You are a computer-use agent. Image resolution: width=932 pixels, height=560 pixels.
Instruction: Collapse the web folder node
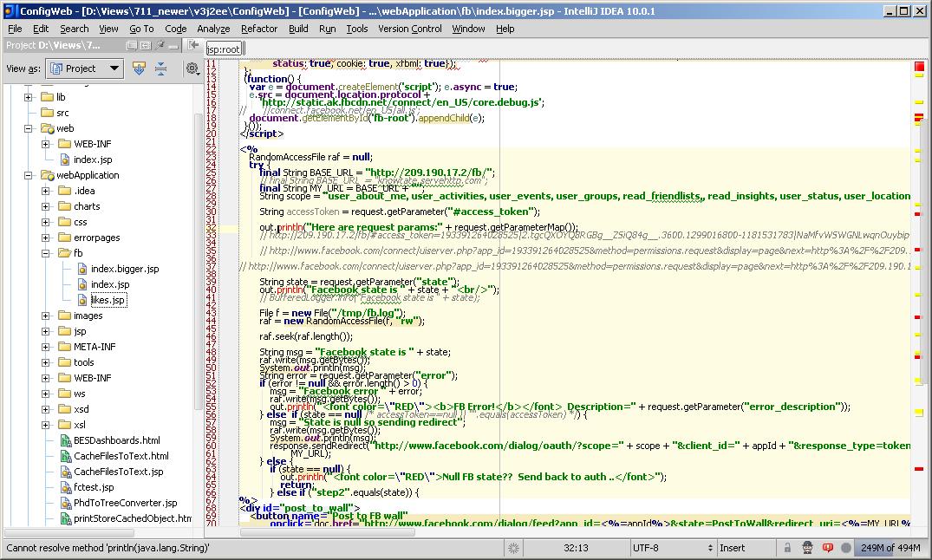pos(28,128)
